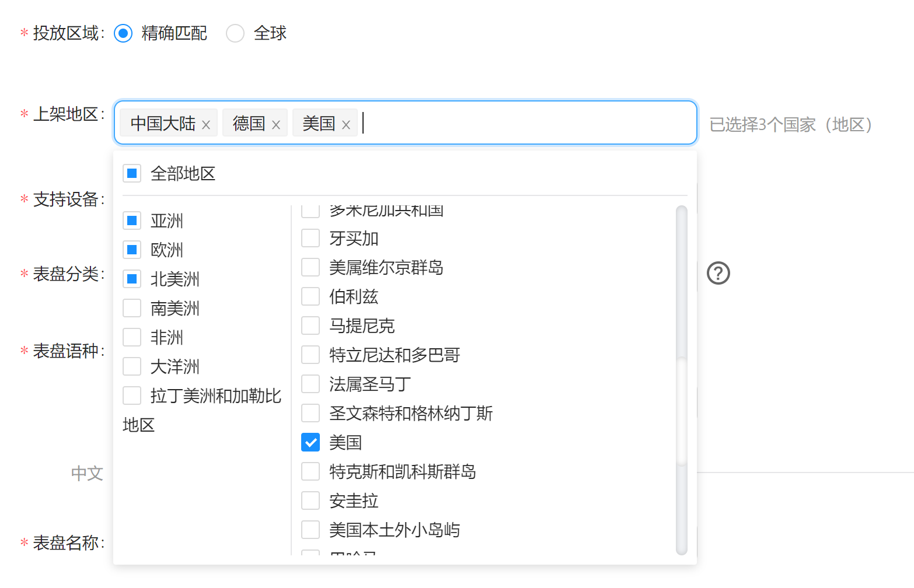The image size is (914, 588).
Task: Toggle the 北美洲 region checkbox
Action: 132,279
